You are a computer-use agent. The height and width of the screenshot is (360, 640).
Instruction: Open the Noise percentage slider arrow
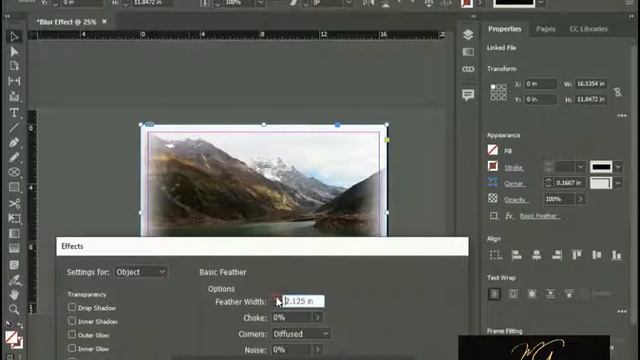click(317, 350)
